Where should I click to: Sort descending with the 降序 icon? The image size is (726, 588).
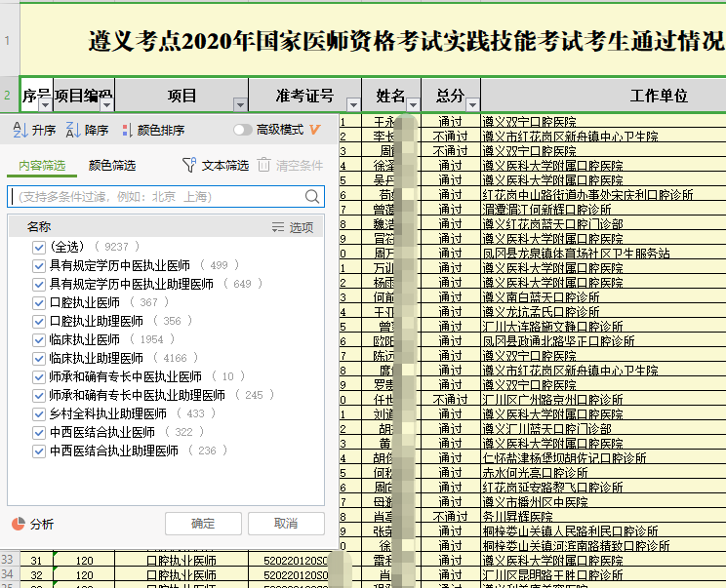71,130
